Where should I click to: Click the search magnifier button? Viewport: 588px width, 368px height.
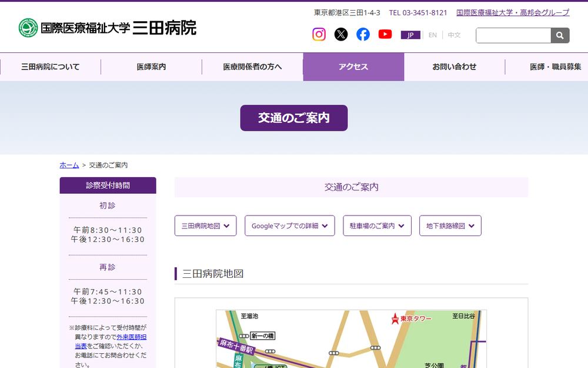pyautogui.click(x=560, y=35)
